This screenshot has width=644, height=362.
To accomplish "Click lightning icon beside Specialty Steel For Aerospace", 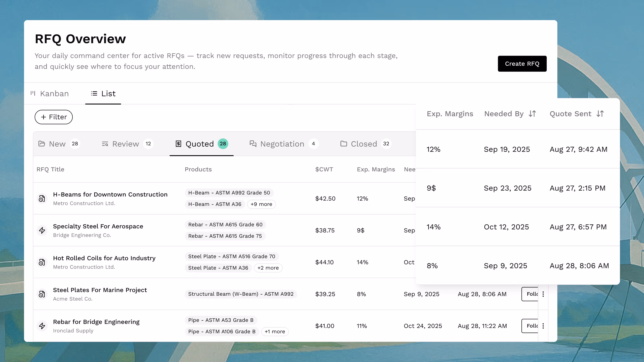I will point(42,230).
